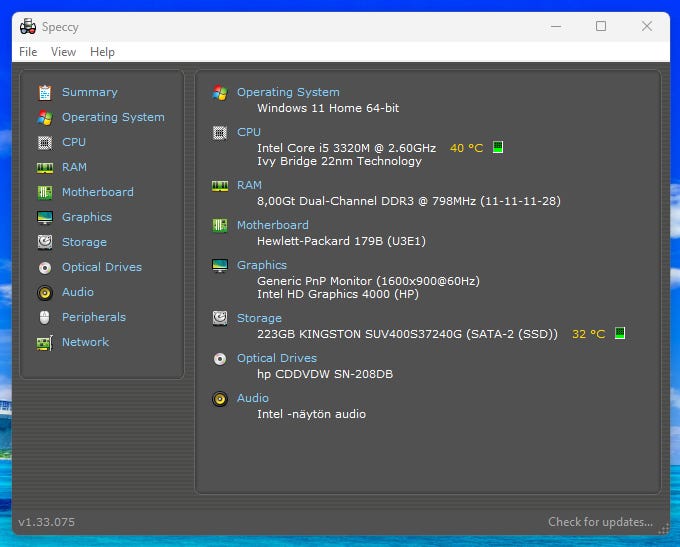Show the Storage sidebar section
The width and height of the screenshot is (680, 547).
(84, 242)
